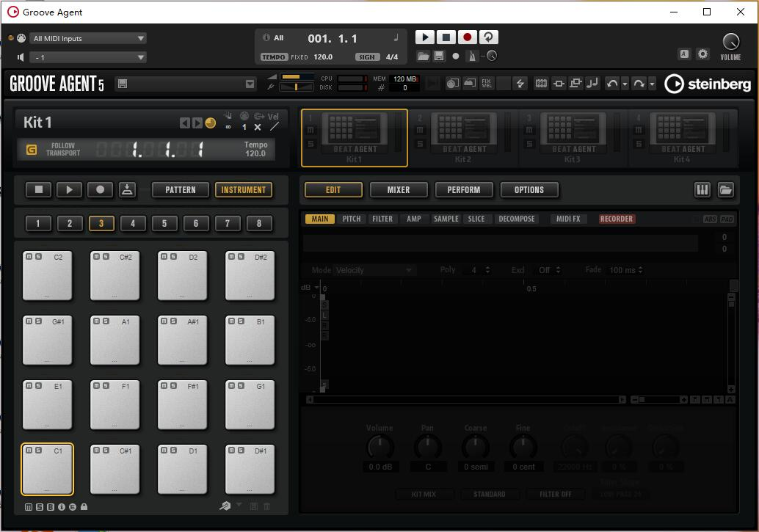Solo pad D2 using its S toggle
The width and height of the screenshot is (759, 532).
[173, 257]
